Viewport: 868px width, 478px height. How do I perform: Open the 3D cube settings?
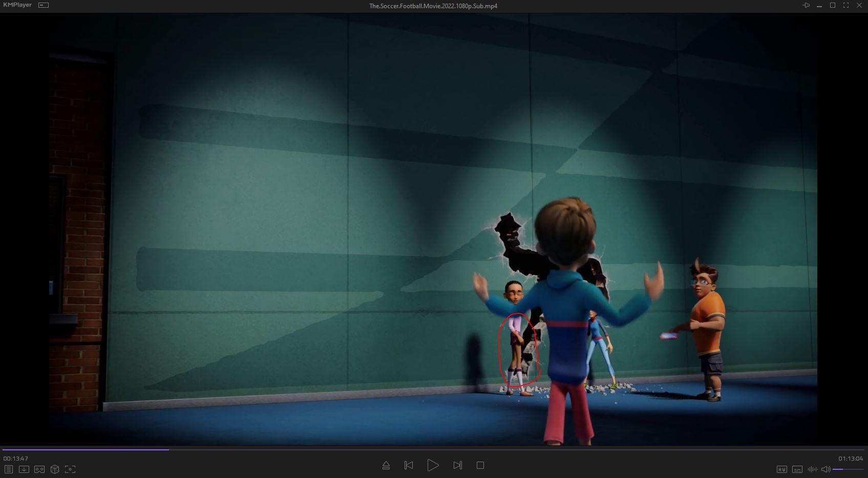pos(55,469)
